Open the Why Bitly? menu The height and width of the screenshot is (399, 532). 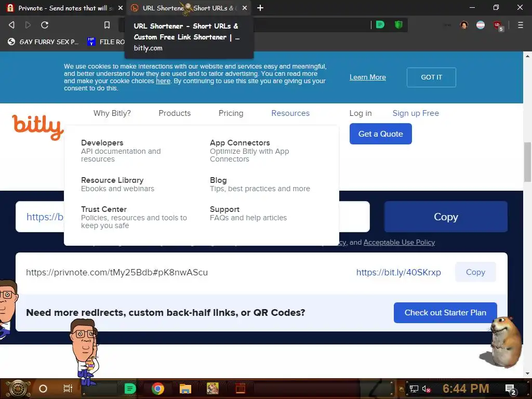pyautogui.click(x=112, y=113)
